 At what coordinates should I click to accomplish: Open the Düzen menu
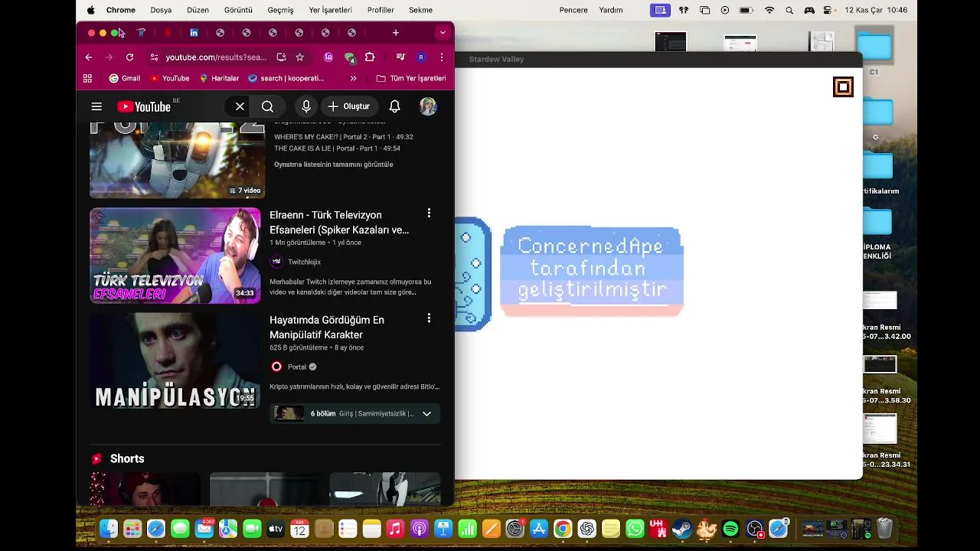198,10
